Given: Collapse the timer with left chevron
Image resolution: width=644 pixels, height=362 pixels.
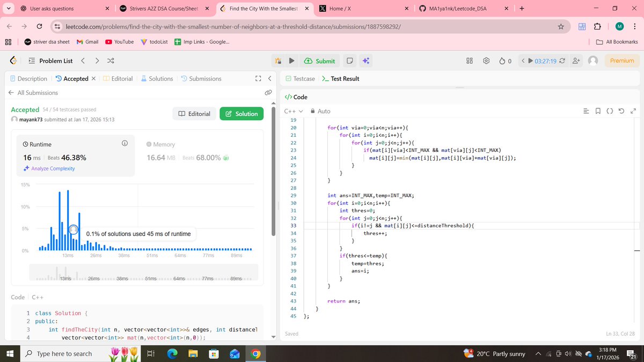Looking at the screenshot, I should click(523, 61).
